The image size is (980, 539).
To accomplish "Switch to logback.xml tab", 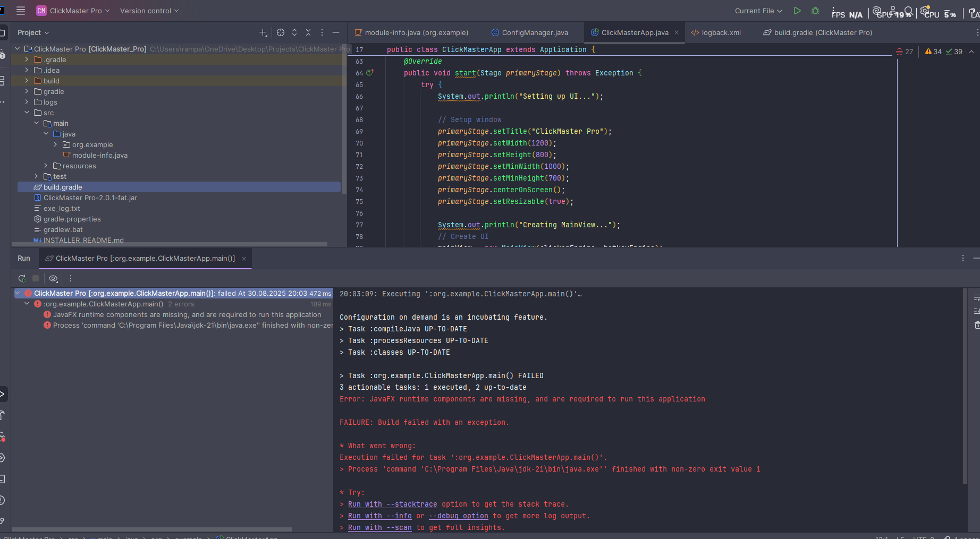I will click(716, 32).
